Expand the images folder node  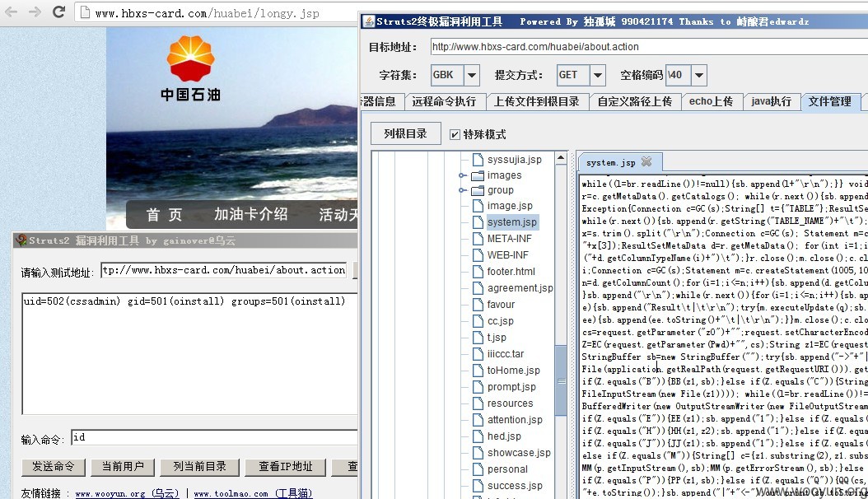(462, 175)
